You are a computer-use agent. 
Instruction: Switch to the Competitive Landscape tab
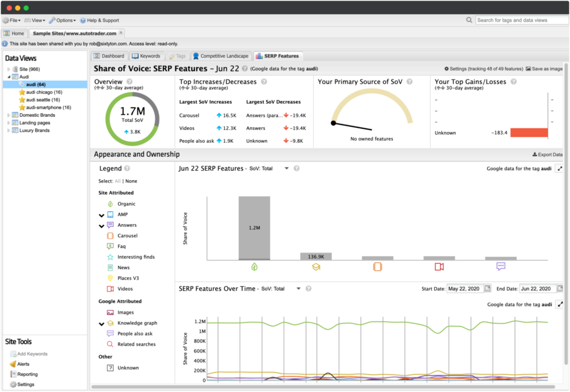(x=221, y=56)
